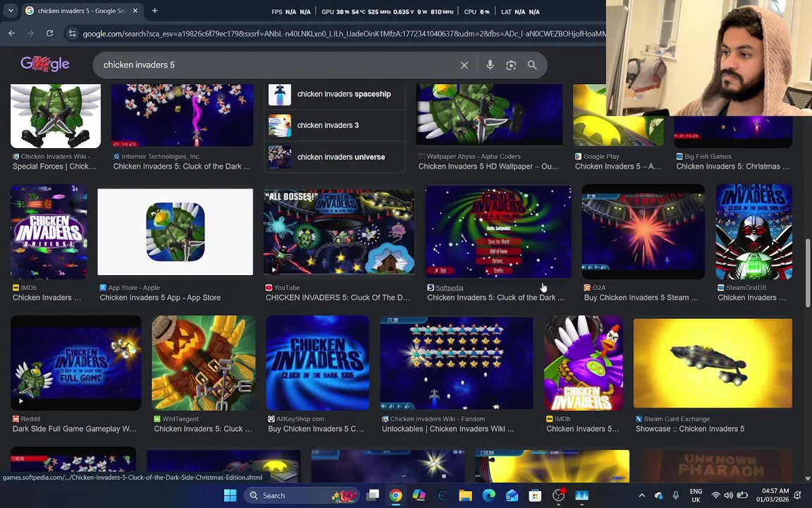Open the SteamGridDB cover art thumbnail

[x=754, y=231]
